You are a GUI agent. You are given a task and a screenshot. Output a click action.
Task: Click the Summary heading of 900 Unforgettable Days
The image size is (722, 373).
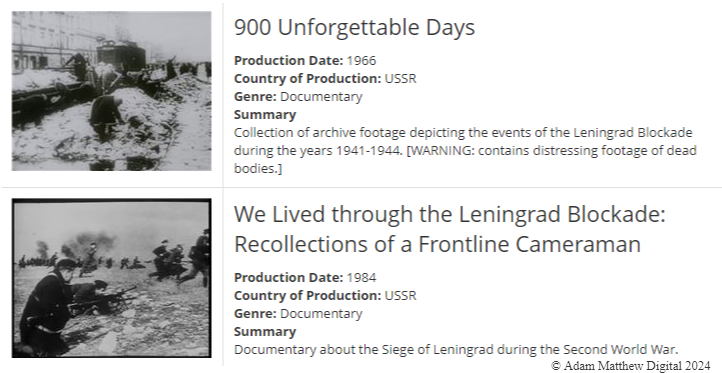point(265,115)
